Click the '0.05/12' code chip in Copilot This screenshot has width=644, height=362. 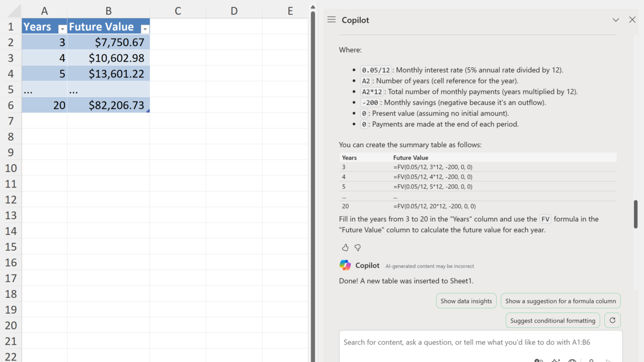pyautogui.click(x=376, y=70)
